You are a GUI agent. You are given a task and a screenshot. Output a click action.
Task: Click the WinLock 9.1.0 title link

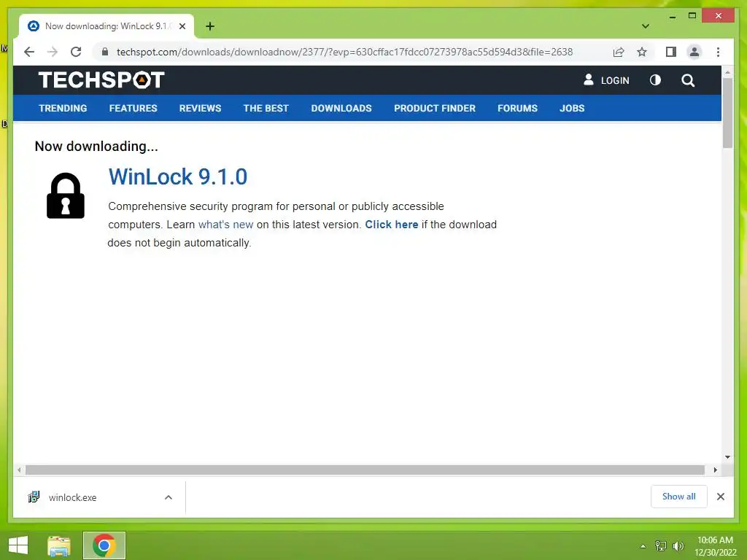click(x=178, y=176)
